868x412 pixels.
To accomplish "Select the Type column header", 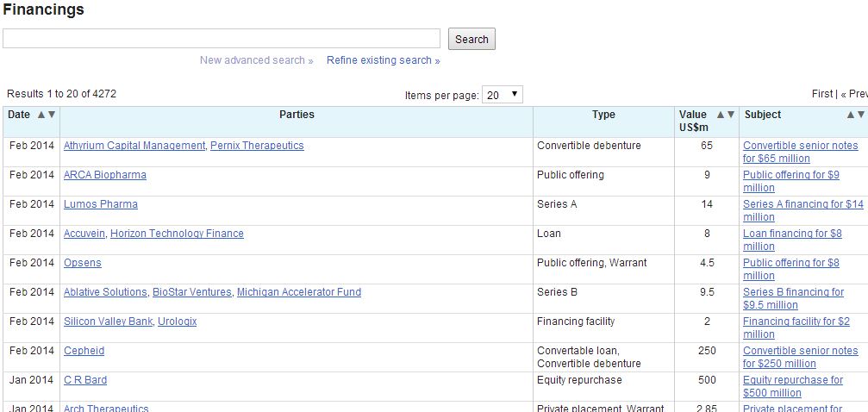I will [x=603, y=115].
